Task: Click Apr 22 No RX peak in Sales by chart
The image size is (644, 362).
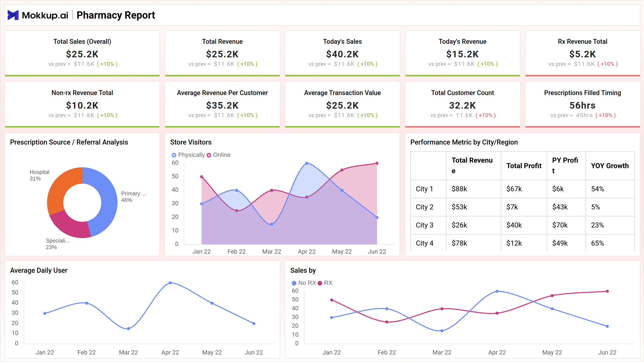Action: click(497, 291)
